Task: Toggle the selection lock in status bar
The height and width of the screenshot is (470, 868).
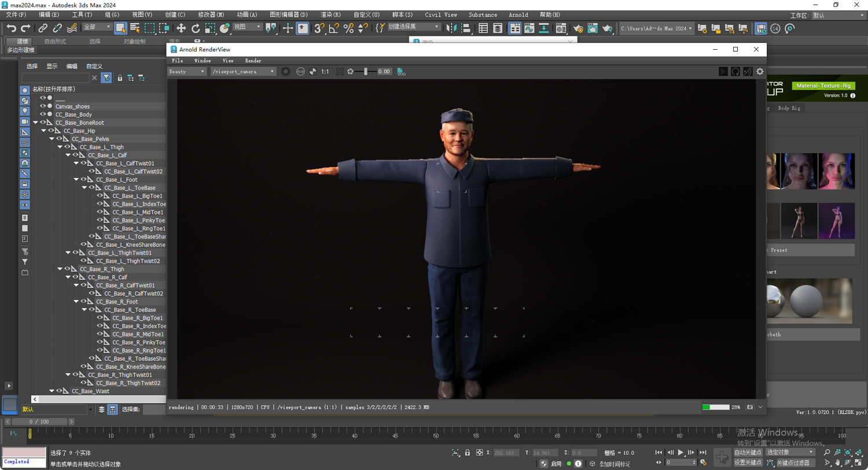Action: coord(468,453)
